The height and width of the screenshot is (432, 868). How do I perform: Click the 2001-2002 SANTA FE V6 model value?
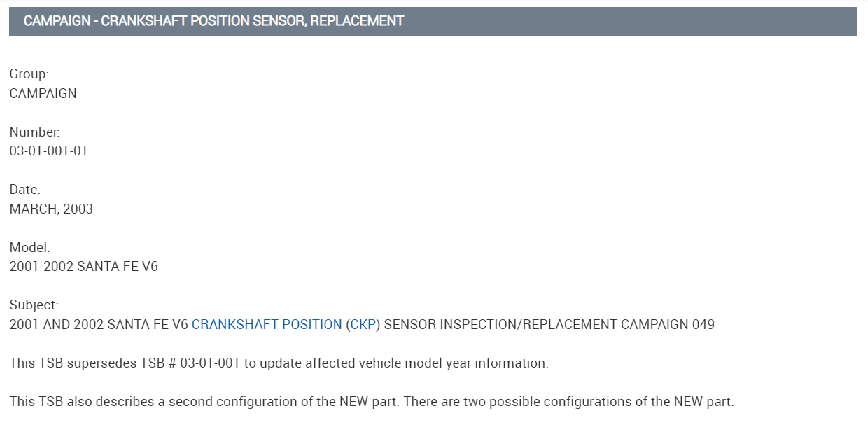pyautogui.click(x=83, y=267)
